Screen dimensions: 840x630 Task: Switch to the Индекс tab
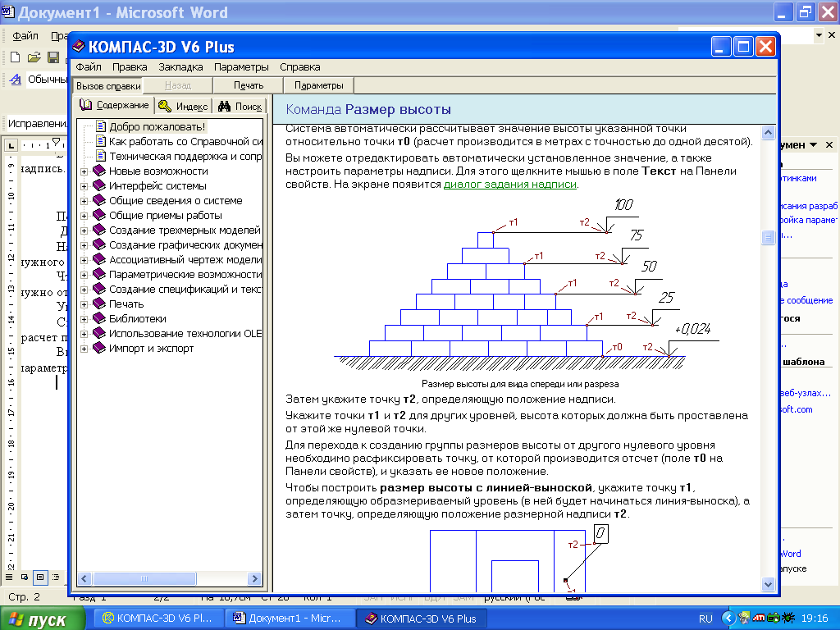point(183,106)
